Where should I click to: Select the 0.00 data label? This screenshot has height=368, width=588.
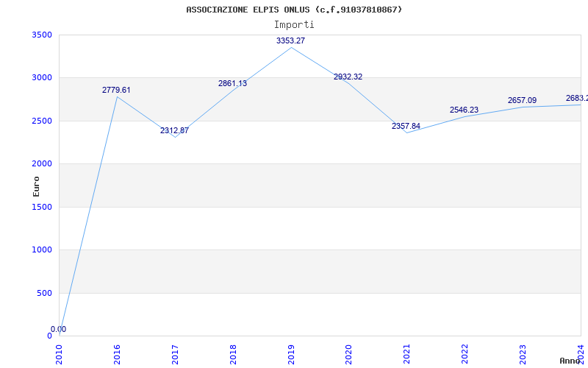coord(59,329)
